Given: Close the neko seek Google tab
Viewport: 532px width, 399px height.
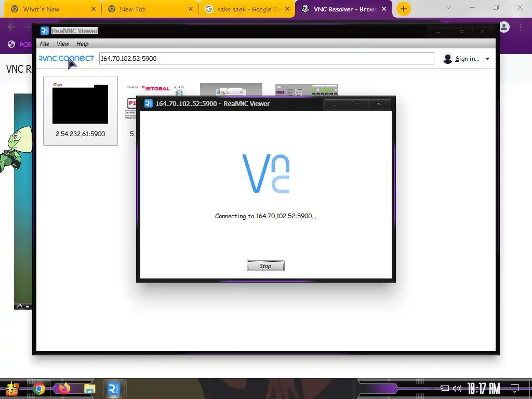Looking at the screenshot, I should pyautogui.click(x=287, y=9).
